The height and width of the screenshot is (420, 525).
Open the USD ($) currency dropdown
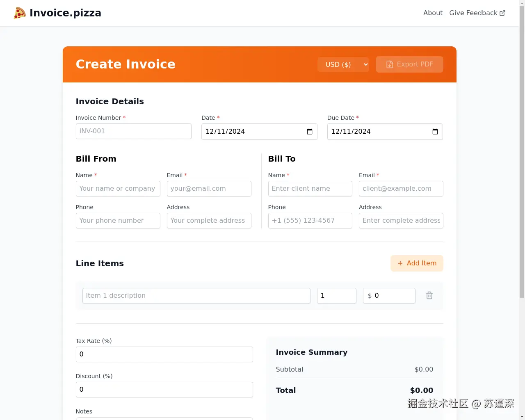pyautogui.click(x=343, y=64)
